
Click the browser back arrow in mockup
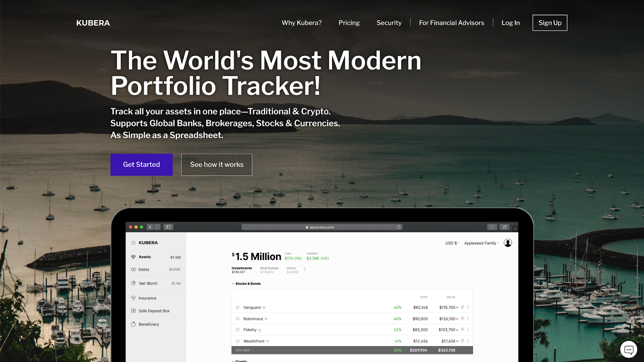click(150, 227)
